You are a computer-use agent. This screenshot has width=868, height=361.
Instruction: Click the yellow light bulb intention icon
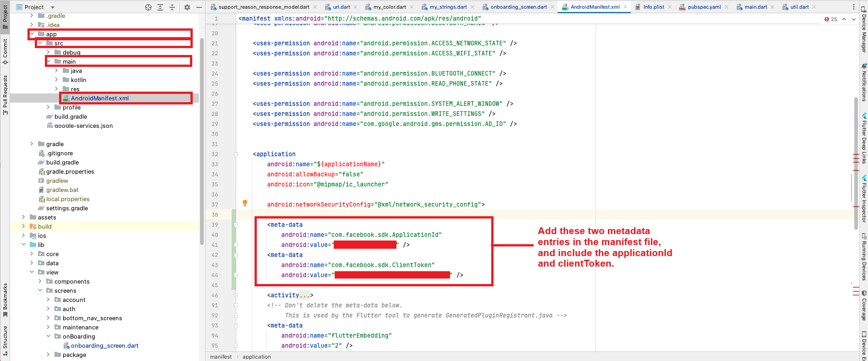(x=245, y=203)
